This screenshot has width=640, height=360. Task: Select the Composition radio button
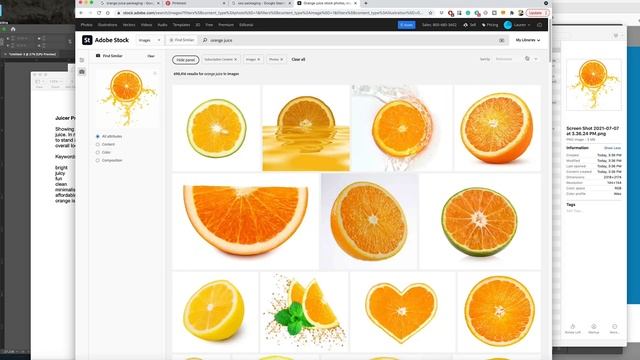pos(98,160)
